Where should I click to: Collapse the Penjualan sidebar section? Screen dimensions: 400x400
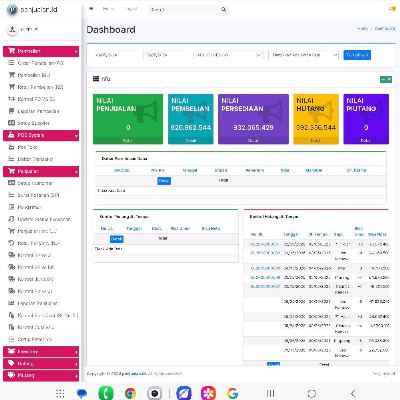pyautogui.click(x=41, y=171)
